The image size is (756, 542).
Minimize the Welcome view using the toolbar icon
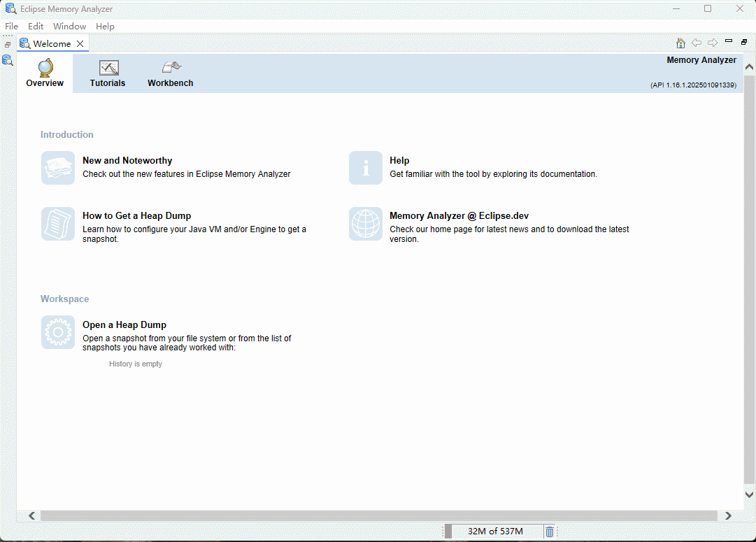[x=729, y=41]
